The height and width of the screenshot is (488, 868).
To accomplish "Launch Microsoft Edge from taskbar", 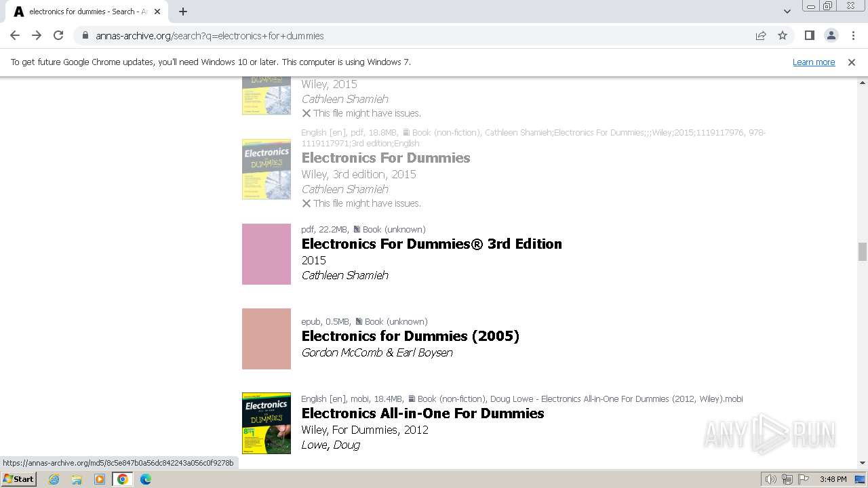I will tap(146, 479).
